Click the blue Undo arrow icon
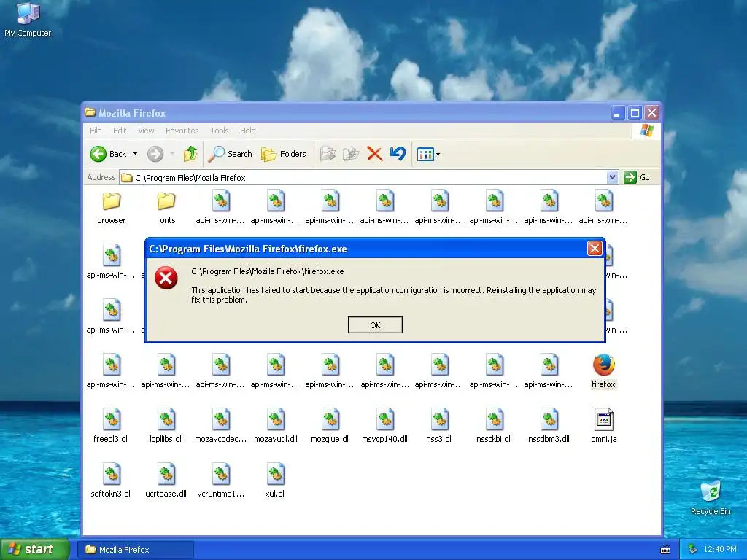 (398, 154)
